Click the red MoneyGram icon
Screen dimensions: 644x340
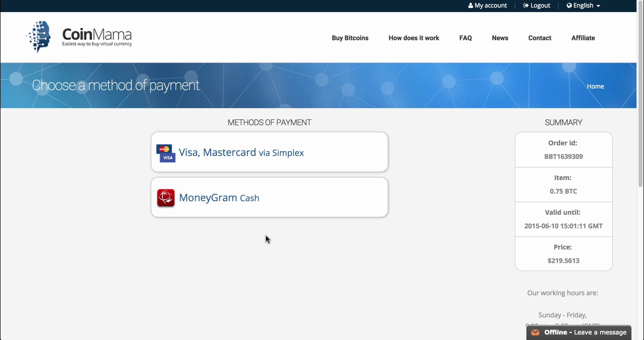(x=166, y=198)
